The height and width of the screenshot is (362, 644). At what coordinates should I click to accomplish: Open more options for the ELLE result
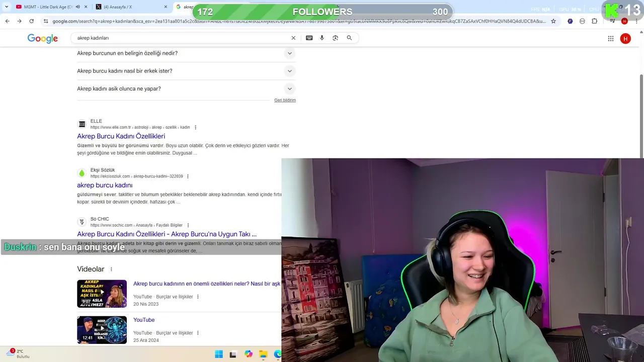[x=196, y=127]
